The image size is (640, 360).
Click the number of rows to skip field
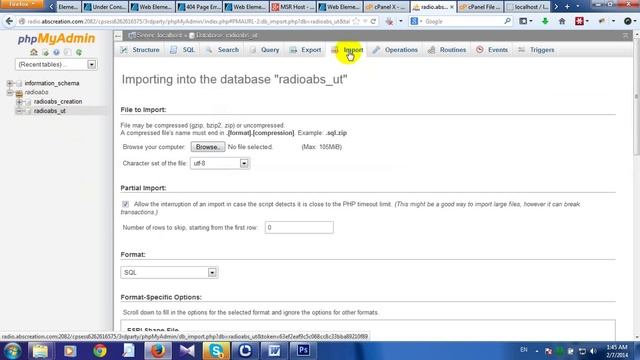coord(299,227)
